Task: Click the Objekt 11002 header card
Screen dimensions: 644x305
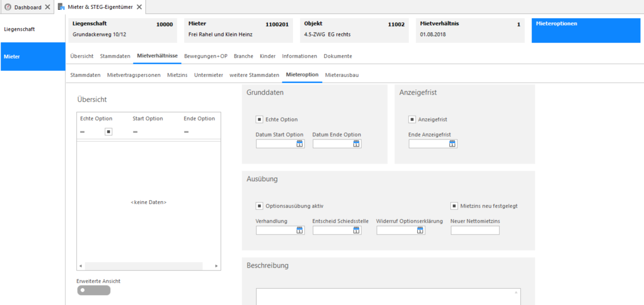Action: [354, 31]
